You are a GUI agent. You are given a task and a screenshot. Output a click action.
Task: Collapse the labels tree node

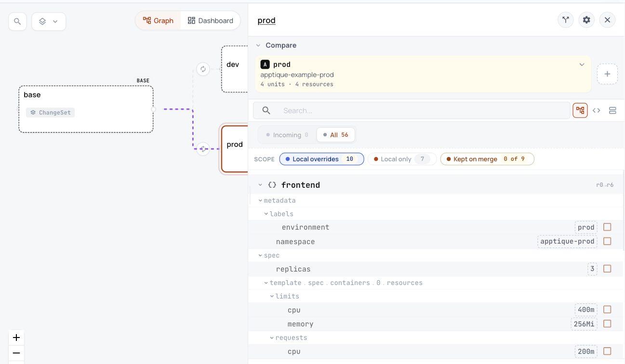tap(266, 214)
